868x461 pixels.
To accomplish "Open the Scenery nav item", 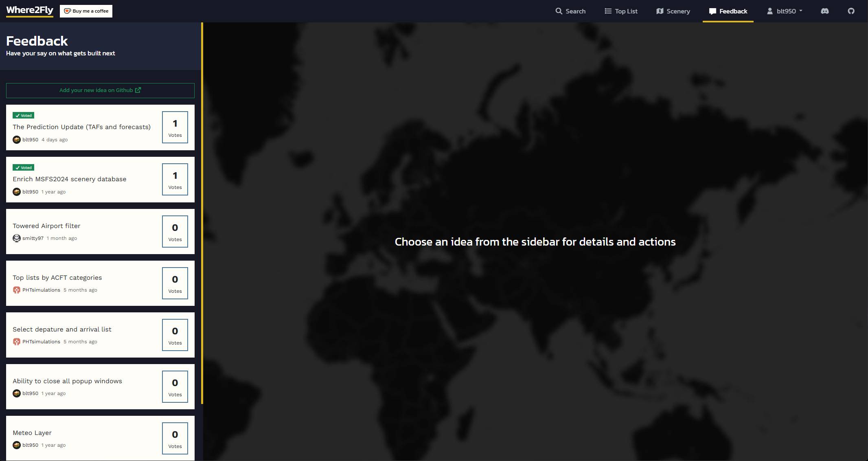I will (673, 11).
